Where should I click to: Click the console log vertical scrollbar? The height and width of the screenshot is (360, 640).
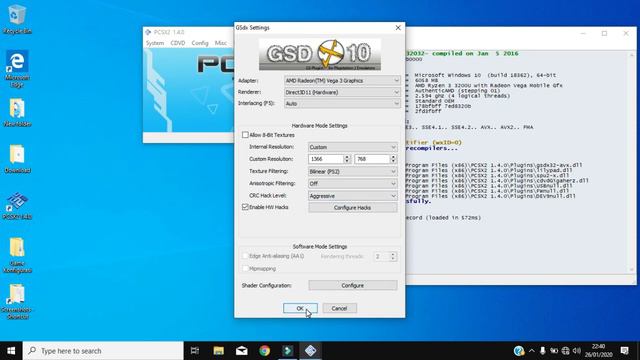[x=632, y=162]
